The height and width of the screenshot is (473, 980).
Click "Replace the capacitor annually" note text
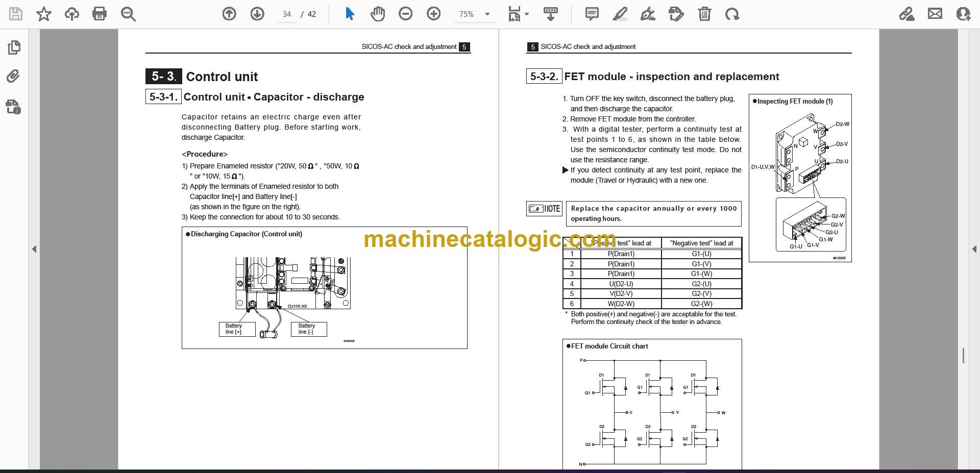point(627,209)
